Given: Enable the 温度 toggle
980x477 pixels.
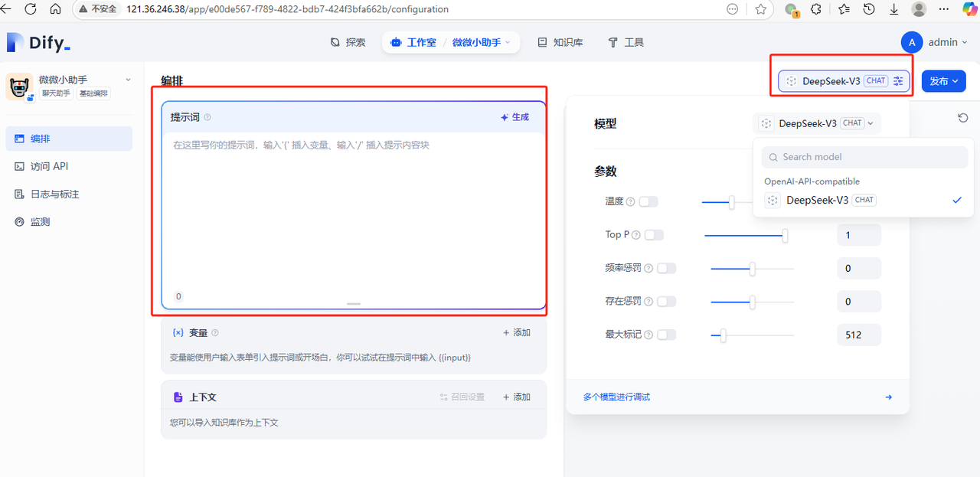Looking at the screenshot, I should 648,201.
